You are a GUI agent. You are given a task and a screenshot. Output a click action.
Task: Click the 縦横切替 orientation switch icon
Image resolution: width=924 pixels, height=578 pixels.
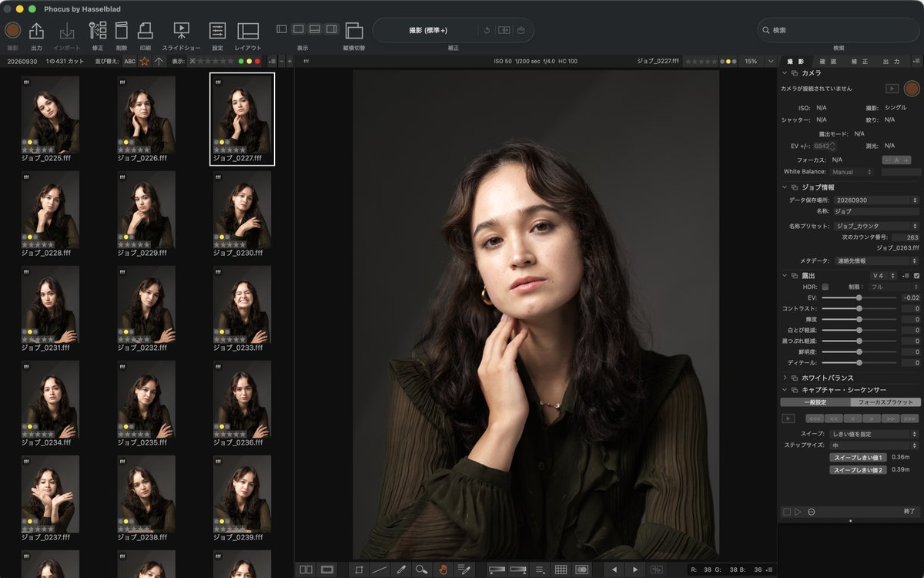tap(354, 30)
